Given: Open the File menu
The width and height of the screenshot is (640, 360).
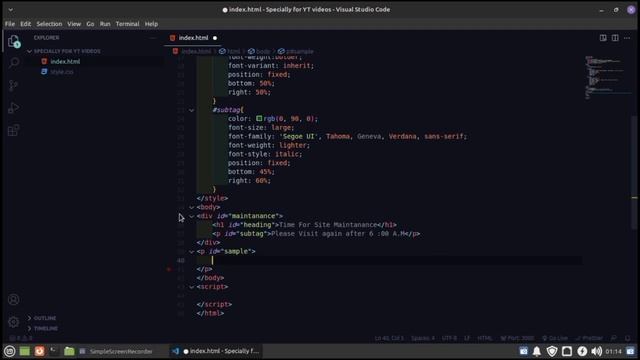Looking at the screenshot, I should (10, 24).
